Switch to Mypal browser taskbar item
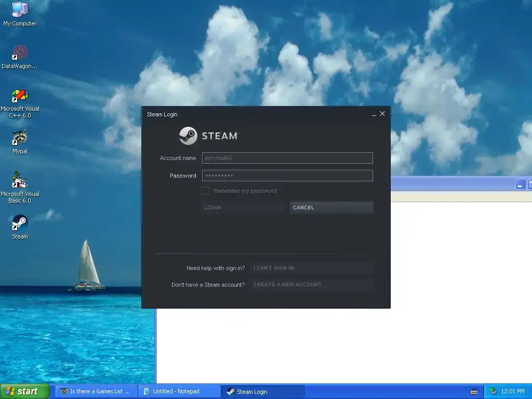This screenshot has width=532, height=399. (x=96, y=392)
